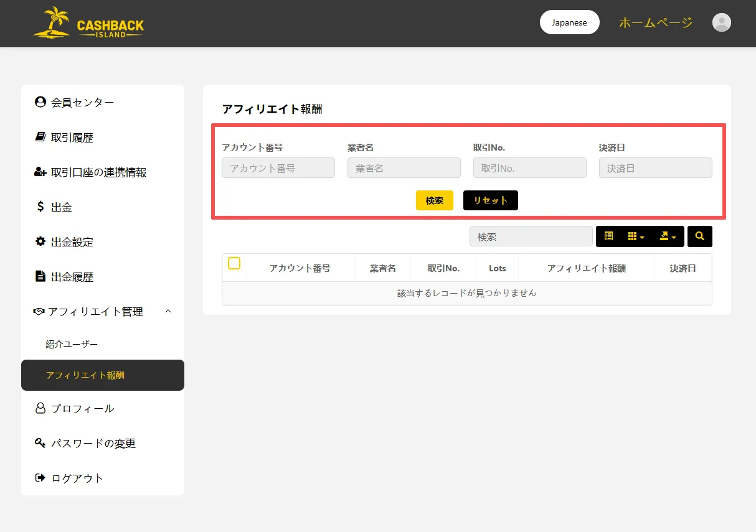Click the user avatar in the header

point(721,22)
